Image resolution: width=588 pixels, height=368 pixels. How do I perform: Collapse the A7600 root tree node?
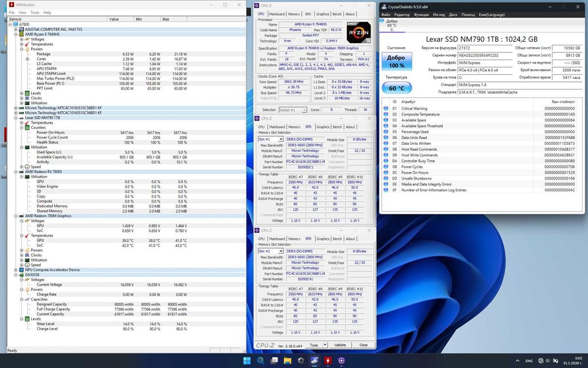[x=10, y=24]
